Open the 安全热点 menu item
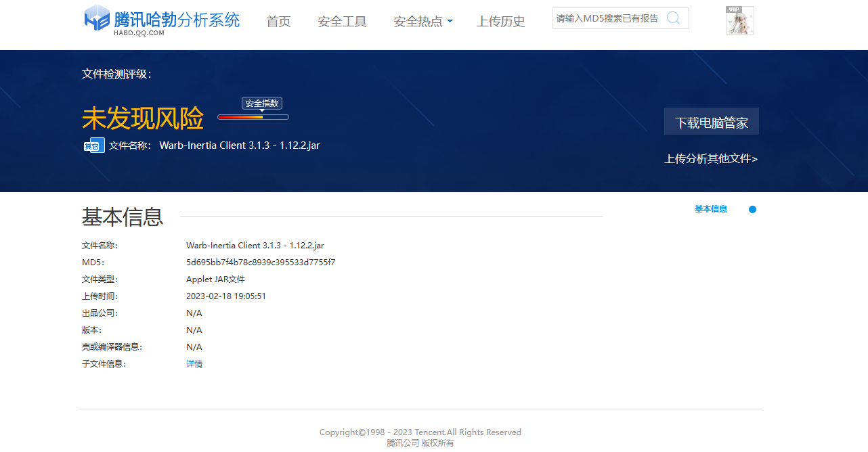 pos(418,21)
